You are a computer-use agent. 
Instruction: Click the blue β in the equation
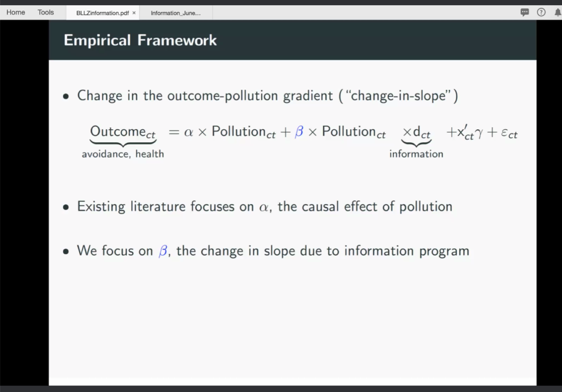(x=299, y=131)
